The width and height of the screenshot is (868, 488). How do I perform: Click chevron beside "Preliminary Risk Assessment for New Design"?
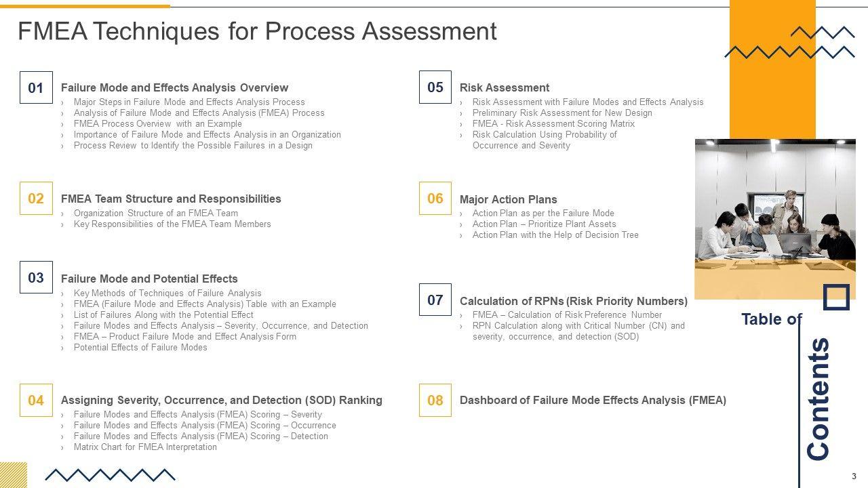coord(462,113)
